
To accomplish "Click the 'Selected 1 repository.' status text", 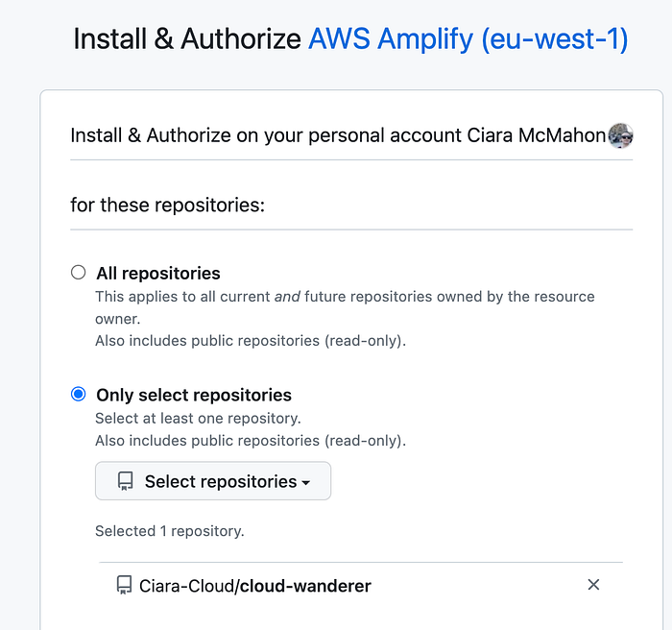I will point(170,531).
